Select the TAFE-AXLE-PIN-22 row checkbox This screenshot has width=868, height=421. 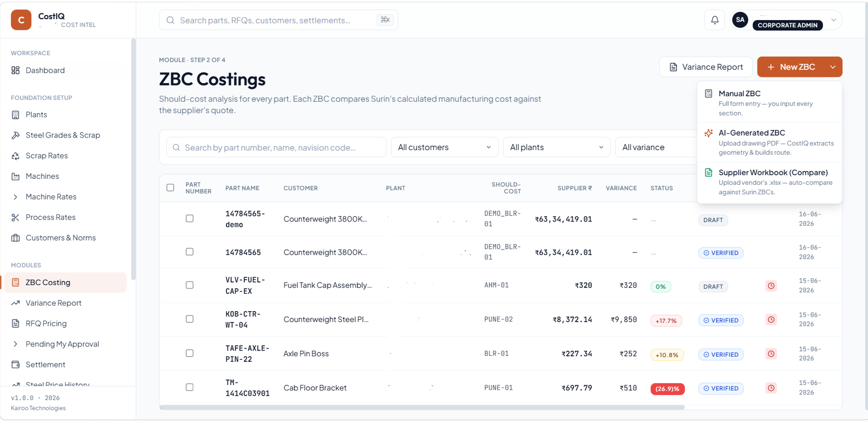[189, 353]
